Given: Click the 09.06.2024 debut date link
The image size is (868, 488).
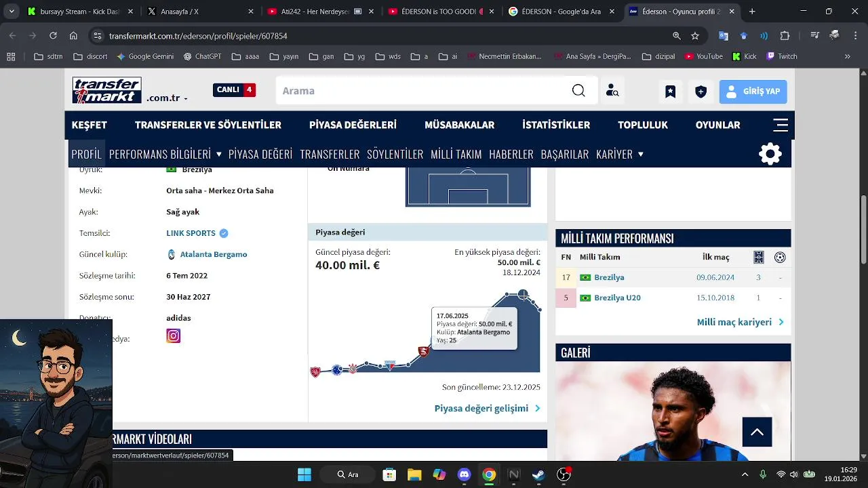Looking at the screenshot, I should click(715, 277).
